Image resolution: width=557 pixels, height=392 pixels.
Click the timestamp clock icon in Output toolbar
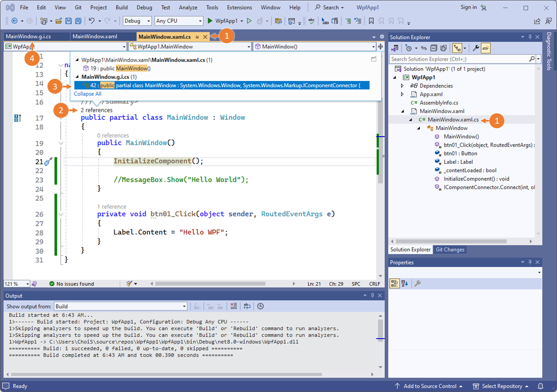(x=260, y=306)
